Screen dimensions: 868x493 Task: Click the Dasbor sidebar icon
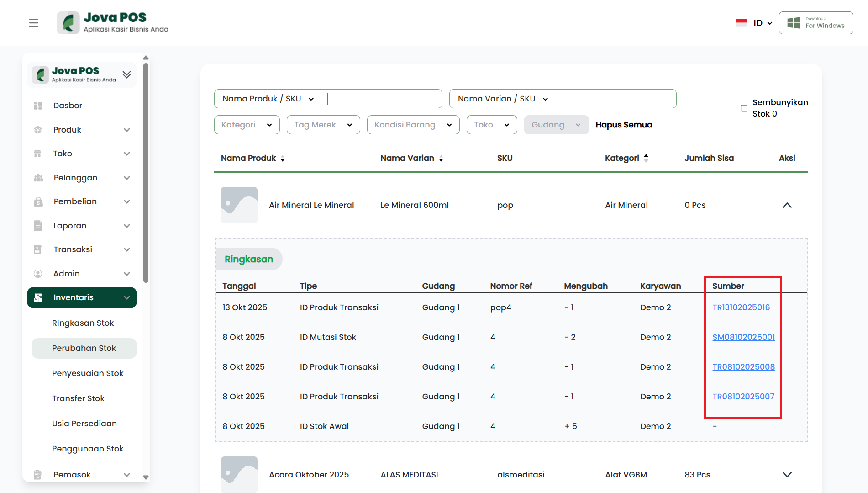pyautogui.click(x=38, y=106)
